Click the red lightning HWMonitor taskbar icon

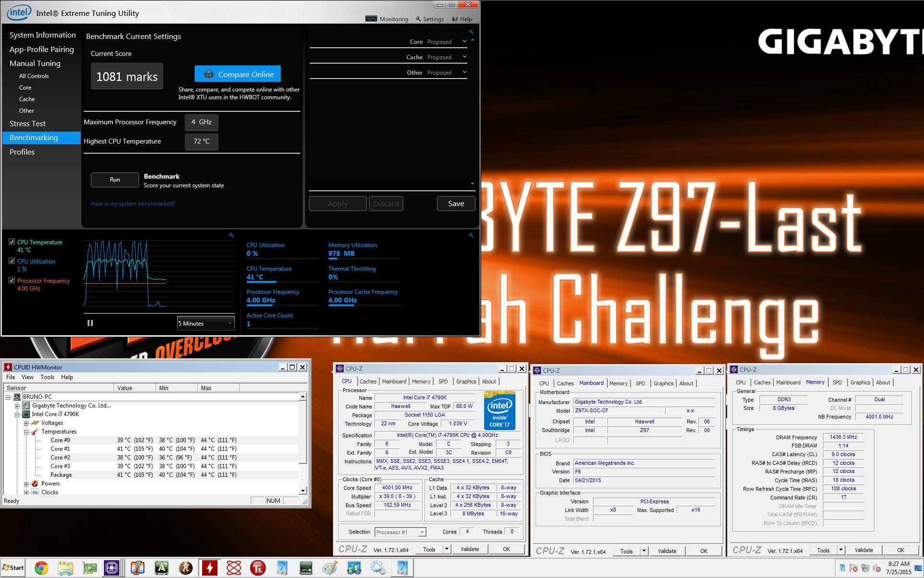pos(210,568)
